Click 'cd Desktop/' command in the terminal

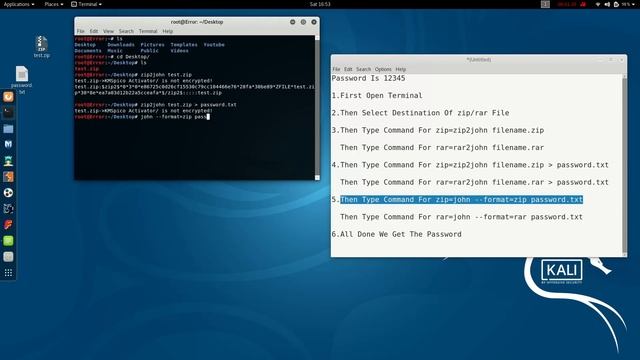(133, 57)
